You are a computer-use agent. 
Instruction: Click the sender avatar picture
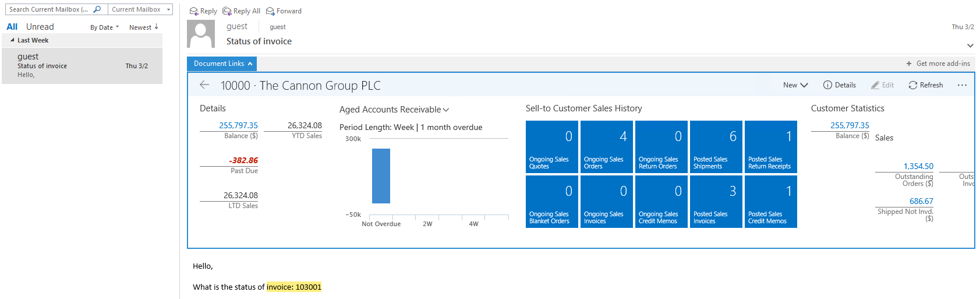click(x=201, y=34)
